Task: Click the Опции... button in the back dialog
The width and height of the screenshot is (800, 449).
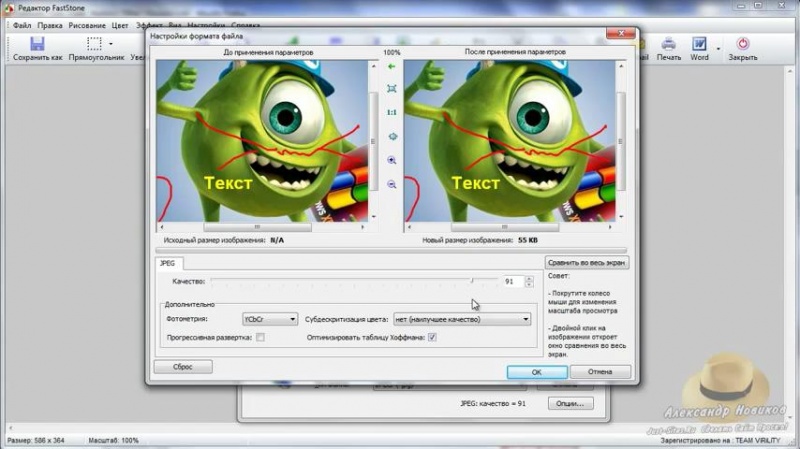Action: click(570, 403)
